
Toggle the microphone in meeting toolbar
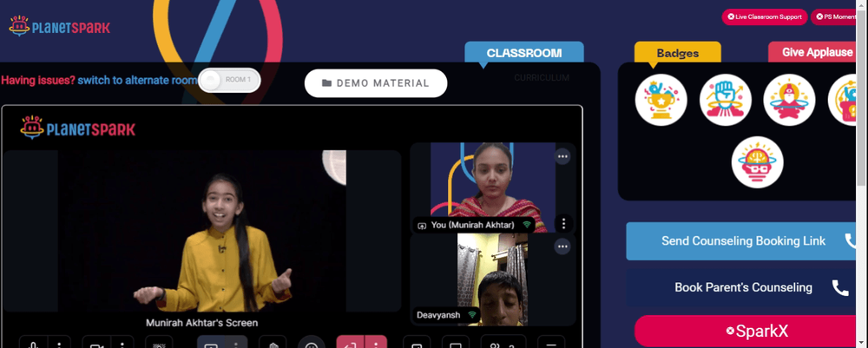(x=33, y=343)
